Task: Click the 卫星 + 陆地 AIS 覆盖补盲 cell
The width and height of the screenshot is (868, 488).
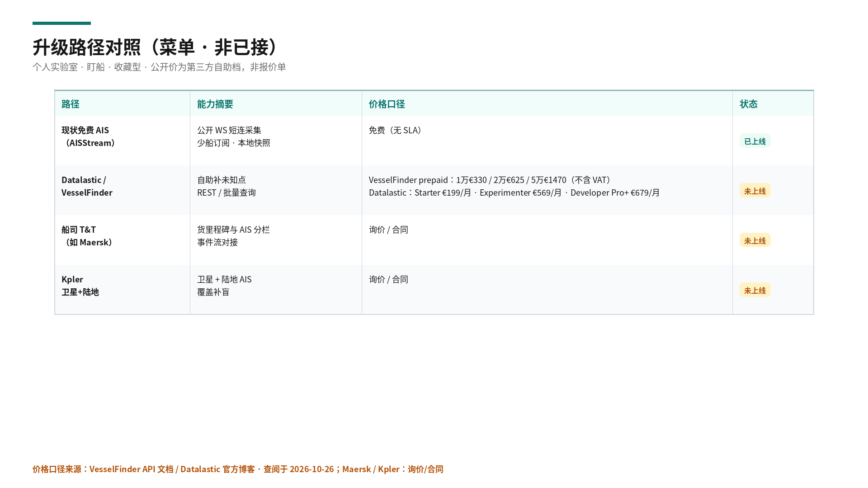Action: point(276,290)
